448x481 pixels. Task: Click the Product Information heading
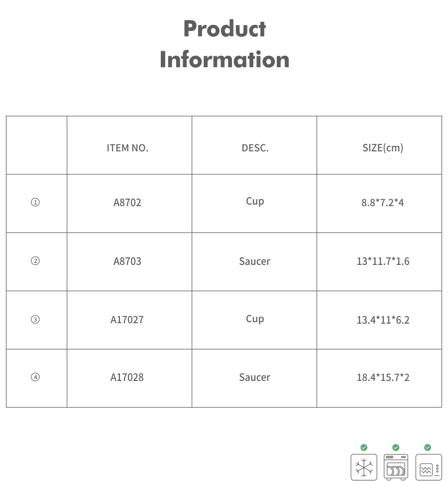point(224,44)
